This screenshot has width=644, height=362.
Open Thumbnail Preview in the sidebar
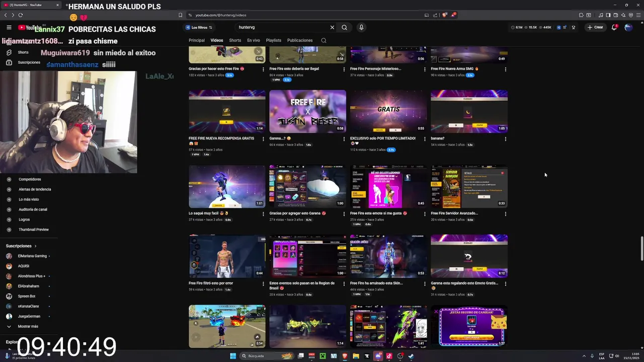34,229
